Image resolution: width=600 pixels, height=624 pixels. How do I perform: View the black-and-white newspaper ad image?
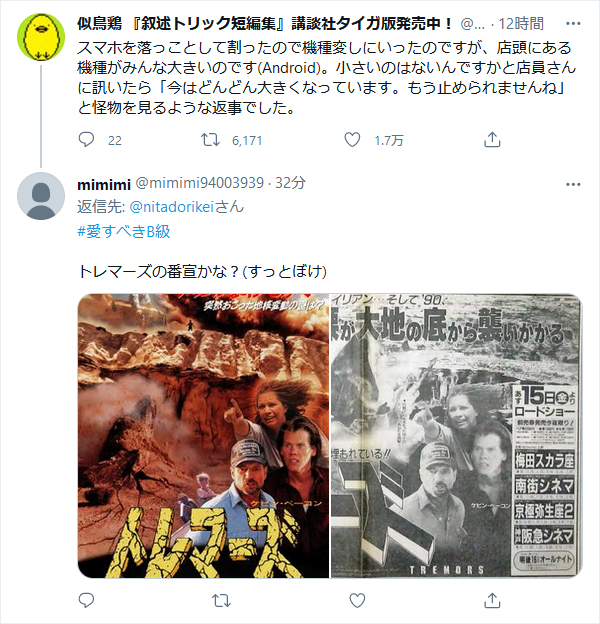(456, 436)
